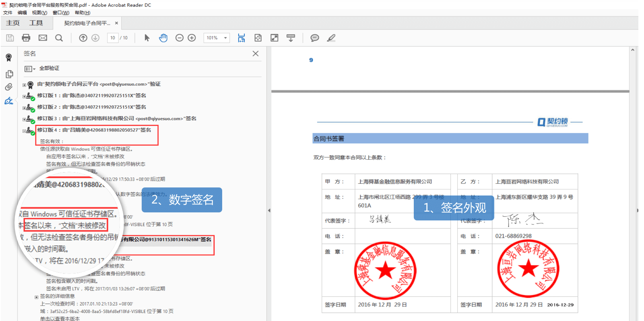Open the Find text magnifier icon
The height and width of the screenshot is (321, 644).
pyautogui.click(x=59, y=38)
